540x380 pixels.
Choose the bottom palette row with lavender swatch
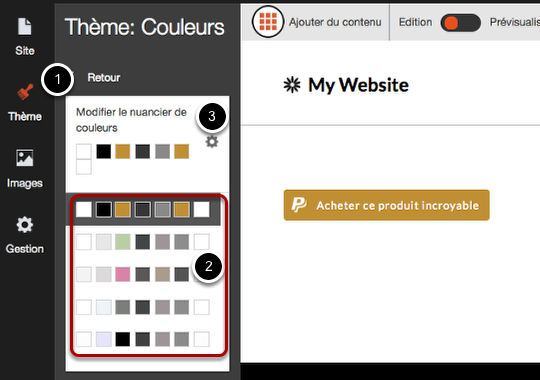click(x=143, y=339)
